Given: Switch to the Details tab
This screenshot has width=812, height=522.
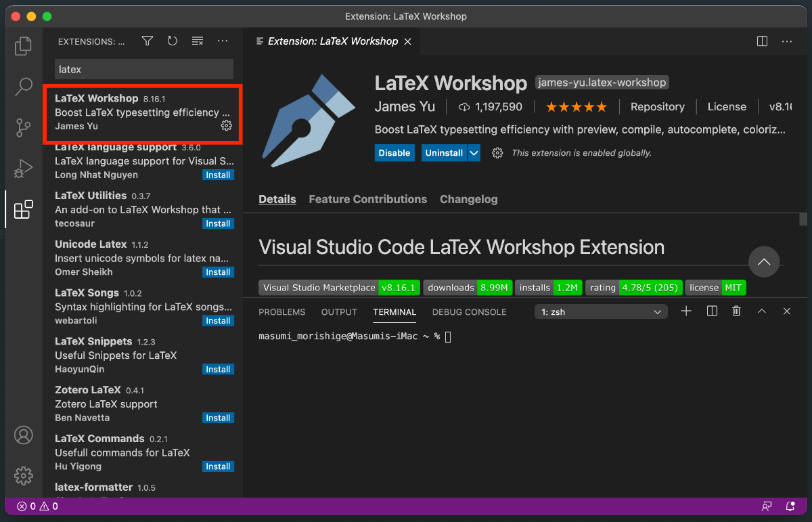Looking at the screenshot, I should click(277, 199).
